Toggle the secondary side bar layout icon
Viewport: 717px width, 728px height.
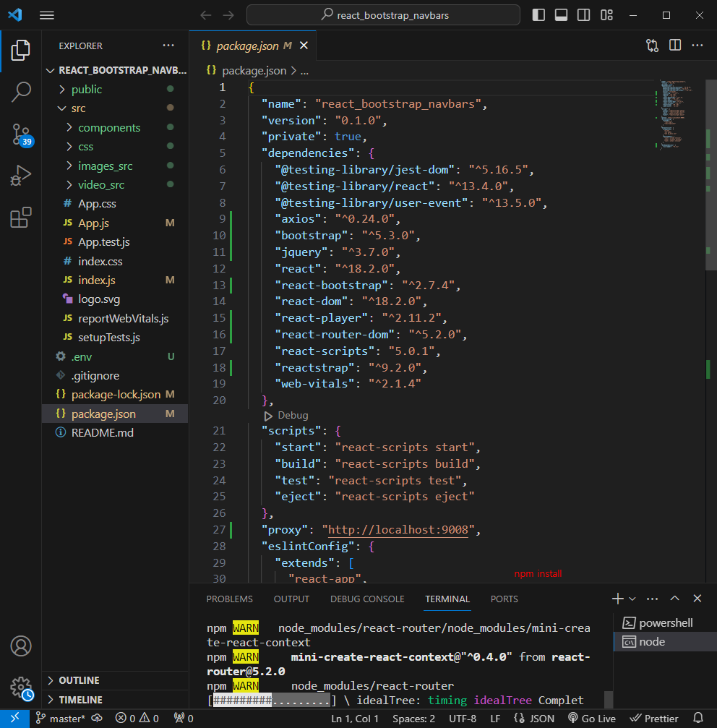[584, 15]
